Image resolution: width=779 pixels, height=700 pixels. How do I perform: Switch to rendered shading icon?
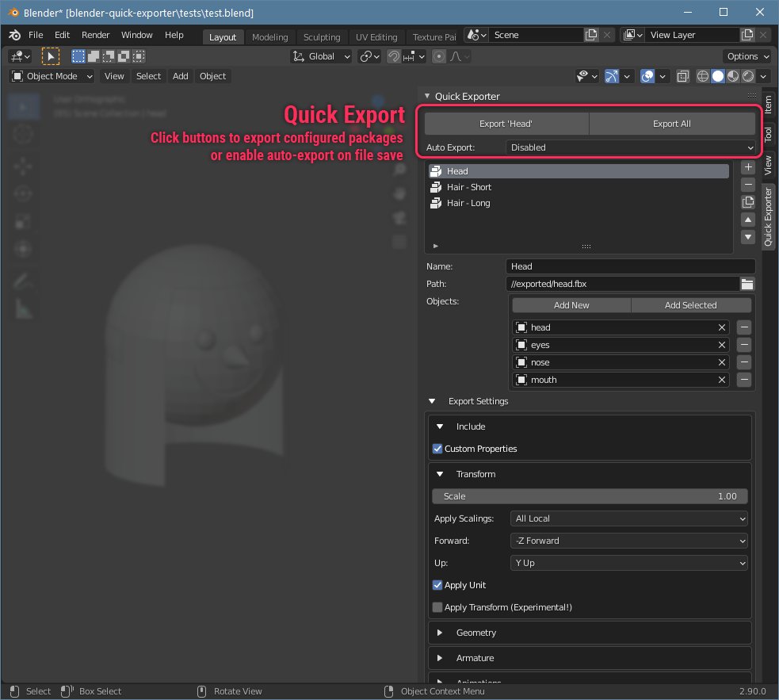coord(748,77)
